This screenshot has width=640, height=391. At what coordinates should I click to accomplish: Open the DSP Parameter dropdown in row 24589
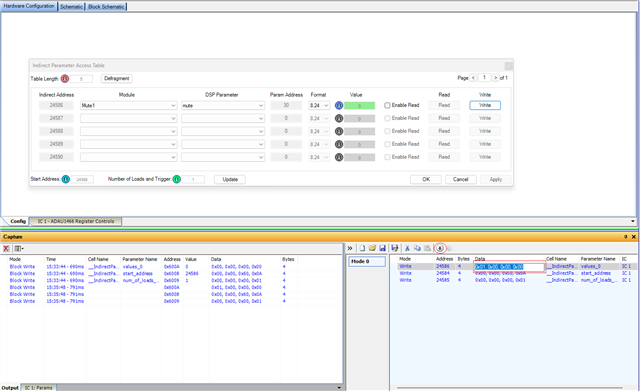223,144
